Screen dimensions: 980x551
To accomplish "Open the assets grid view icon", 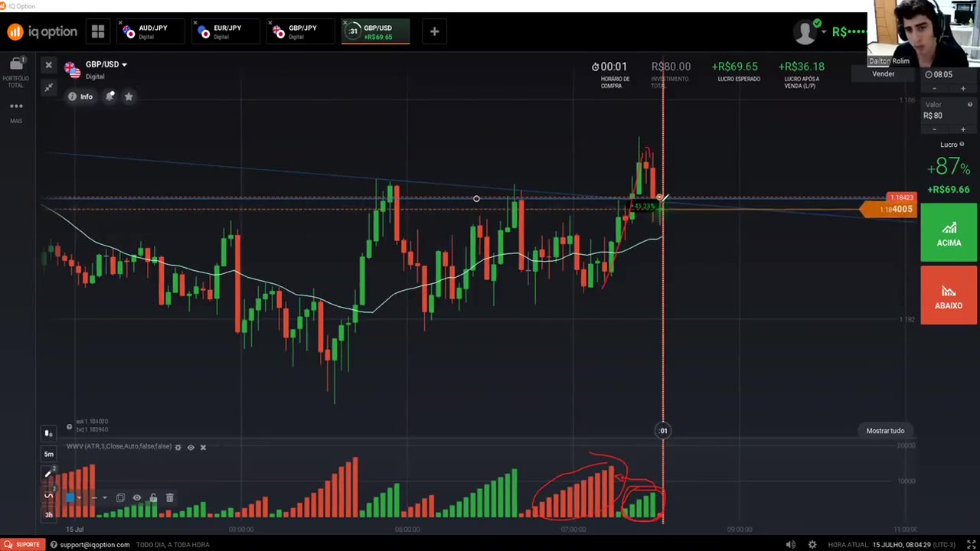I will click(98, 31).
